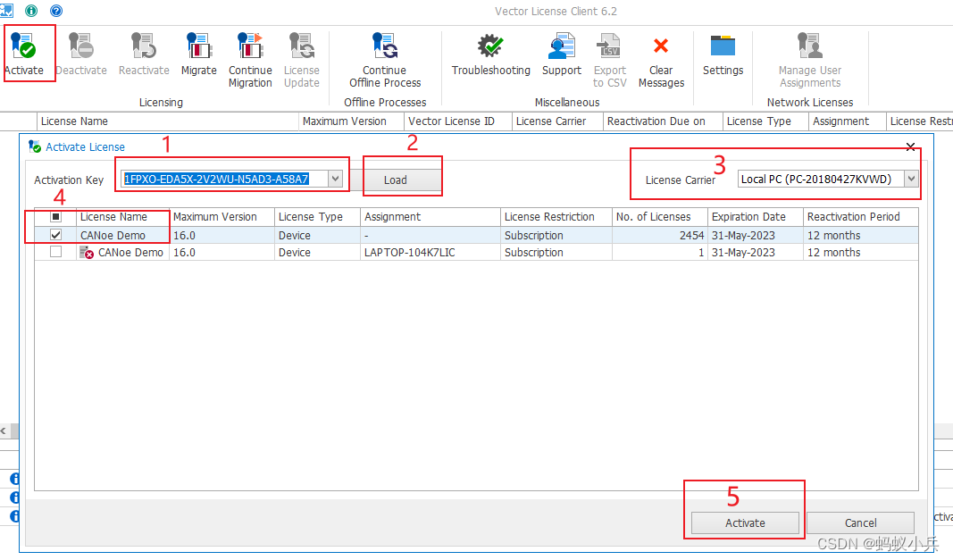The width and height of the screenshot is (953, 560).
Task: Open the Settings panel
Action: pyautogui.click(x=723, y=46)
